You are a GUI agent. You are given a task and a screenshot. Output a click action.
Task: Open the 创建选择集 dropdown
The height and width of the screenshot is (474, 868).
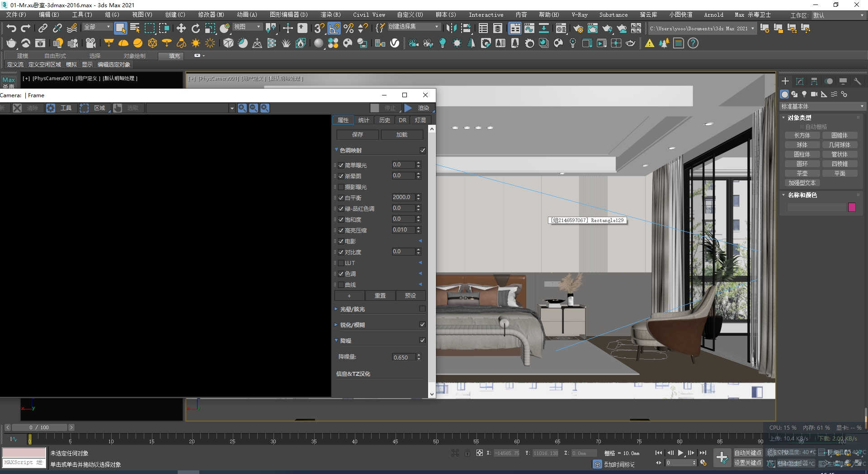click(413, 27)
